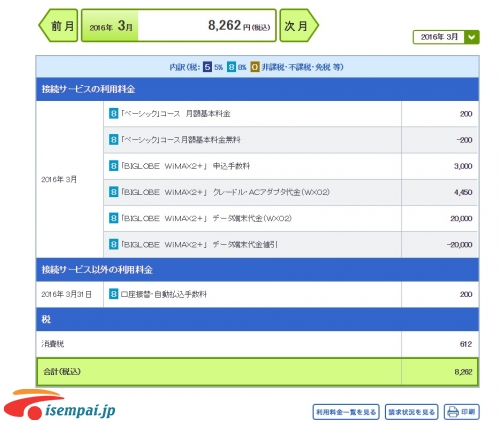Click the 印刷 print button
Viewport: 500px width, 422px height.
(462, 412)
